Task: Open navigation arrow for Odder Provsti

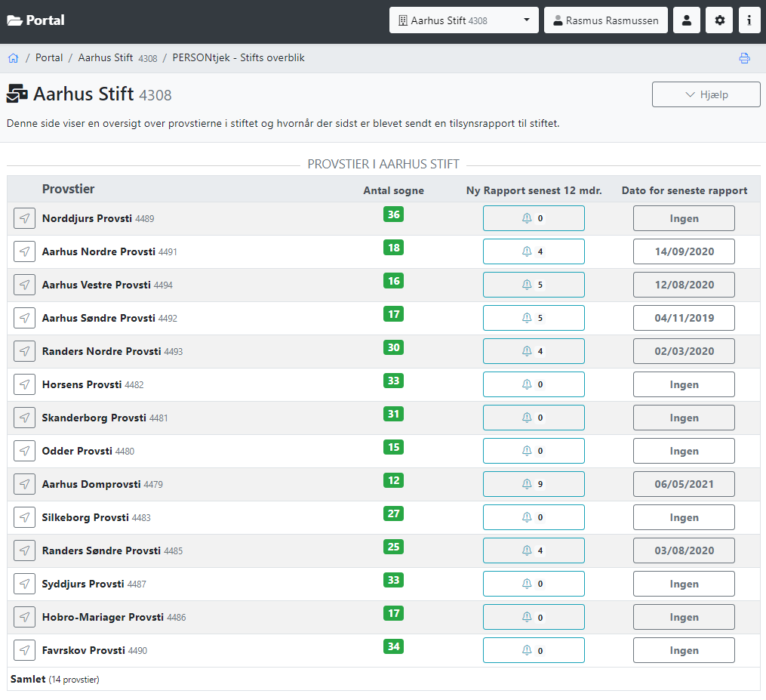Action: pyautogui.click(x=24, y=451)
